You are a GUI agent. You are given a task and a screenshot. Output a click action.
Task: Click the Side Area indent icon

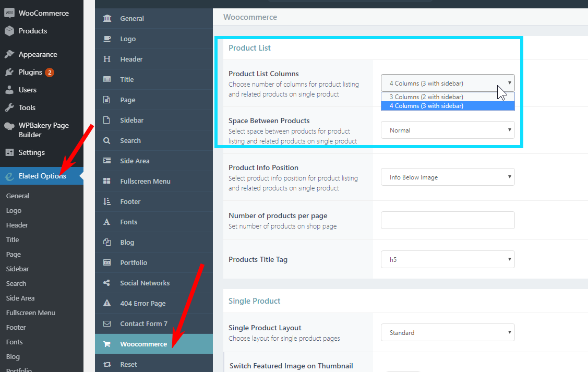(107, 161)
